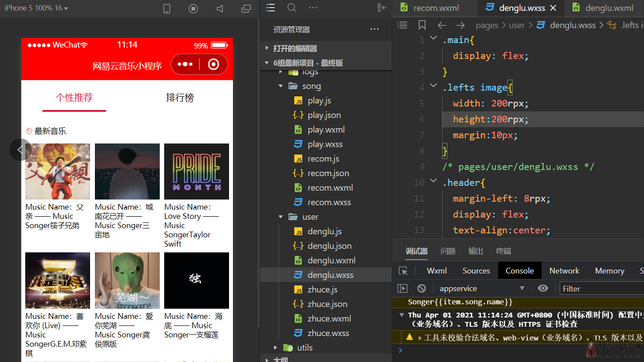The image size is (644, 362).
Task: Open play.wxml in file tree
Action: 325,130
